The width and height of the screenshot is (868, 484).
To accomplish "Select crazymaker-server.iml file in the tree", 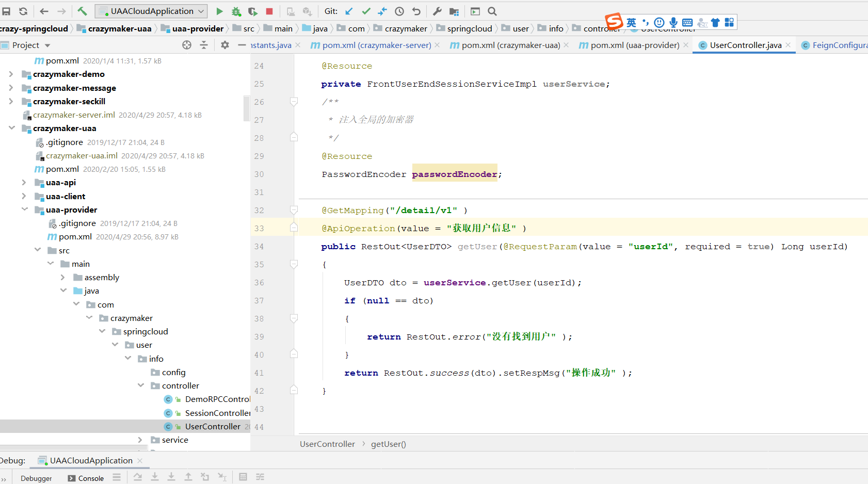I will pyautogui.click(x=74, y=115).
